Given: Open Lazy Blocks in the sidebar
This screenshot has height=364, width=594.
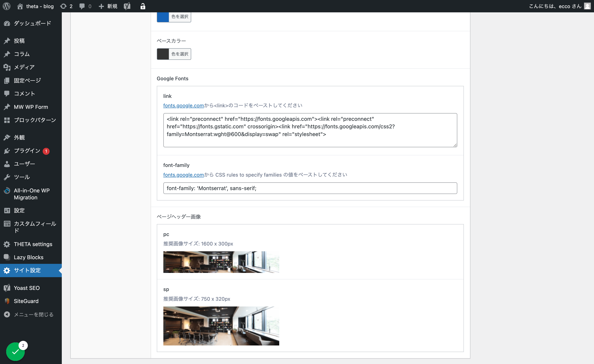Looking at the screenshot, I should click(31, 257).
